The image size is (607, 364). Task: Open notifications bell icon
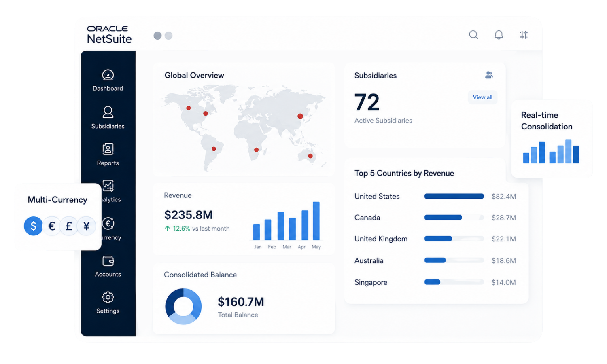pyautogui.click(x=499, y=35)
